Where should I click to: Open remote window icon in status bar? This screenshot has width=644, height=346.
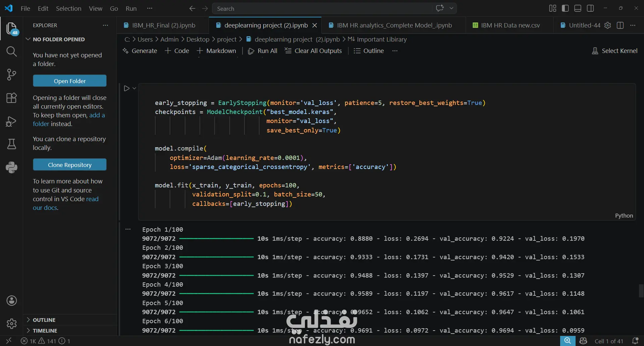point(9,341)
